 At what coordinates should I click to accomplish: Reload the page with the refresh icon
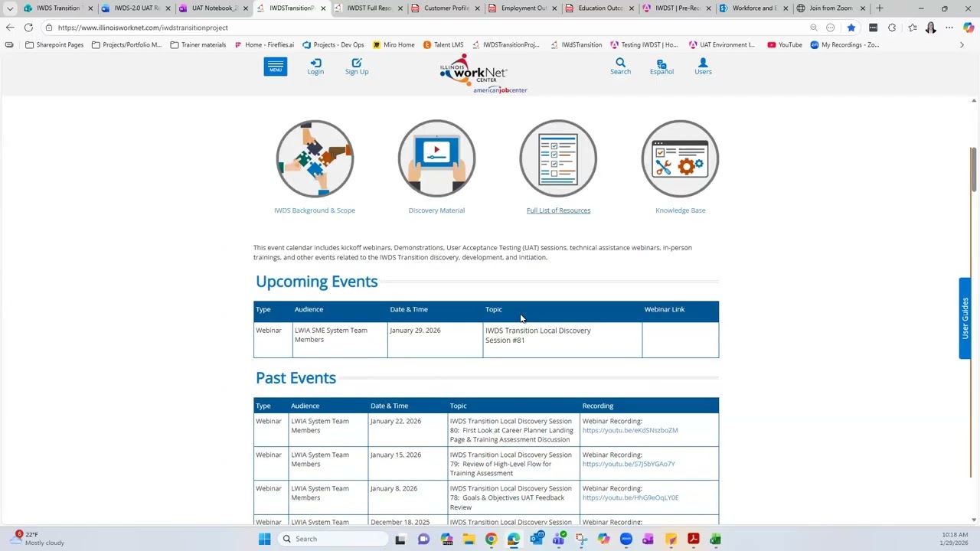click(28, 28)
